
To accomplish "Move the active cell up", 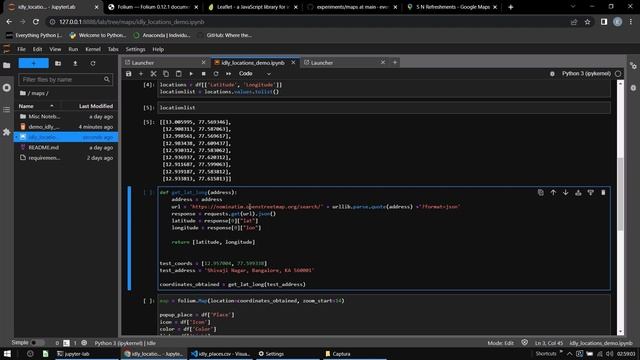I will pos(553,193).
